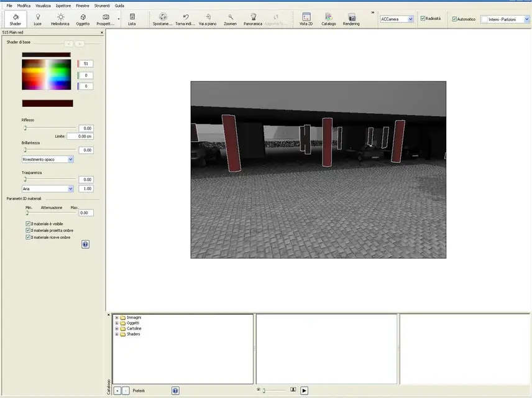Select the Luce lighting tool
This screenshot has height=398, width=532.
[x=37, y=19]
